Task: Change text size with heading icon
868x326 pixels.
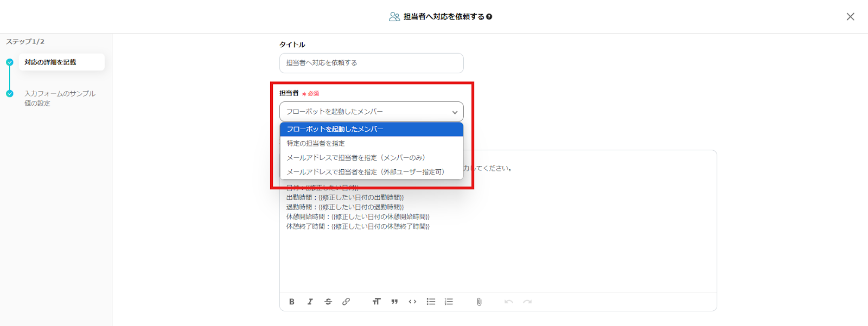Action: [376, 302]
